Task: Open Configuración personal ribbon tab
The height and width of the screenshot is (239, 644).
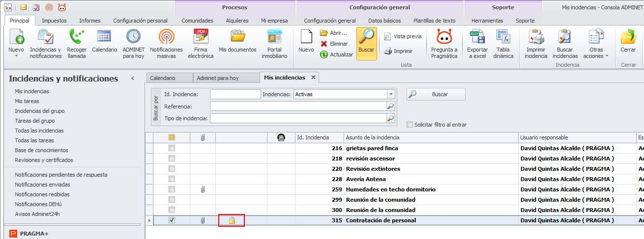Action: pyautogui.click(x=140, y=21)
